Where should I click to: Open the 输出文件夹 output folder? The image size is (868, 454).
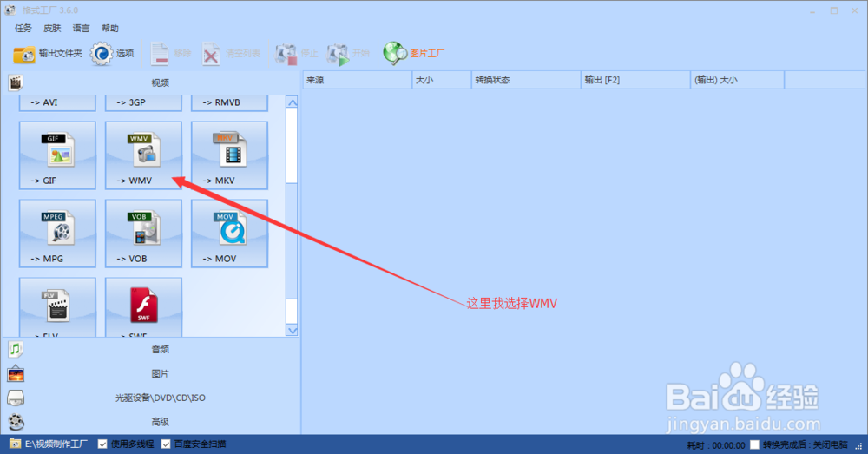(48, 54)
